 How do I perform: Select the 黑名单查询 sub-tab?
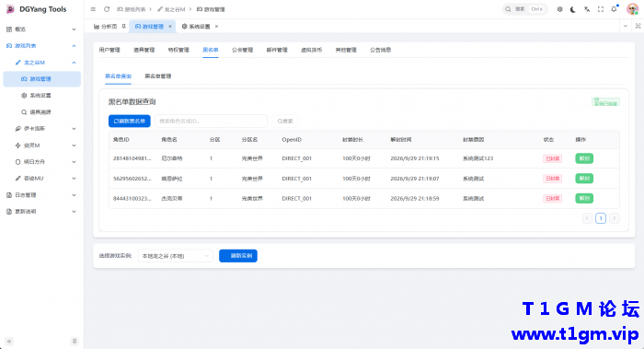[118, 76]
